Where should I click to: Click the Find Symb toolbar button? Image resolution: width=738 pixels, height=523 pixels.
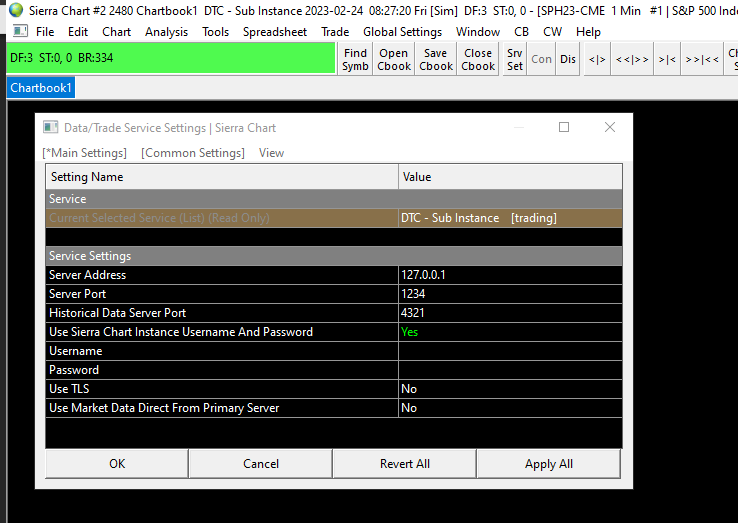(x=355, y=59)
